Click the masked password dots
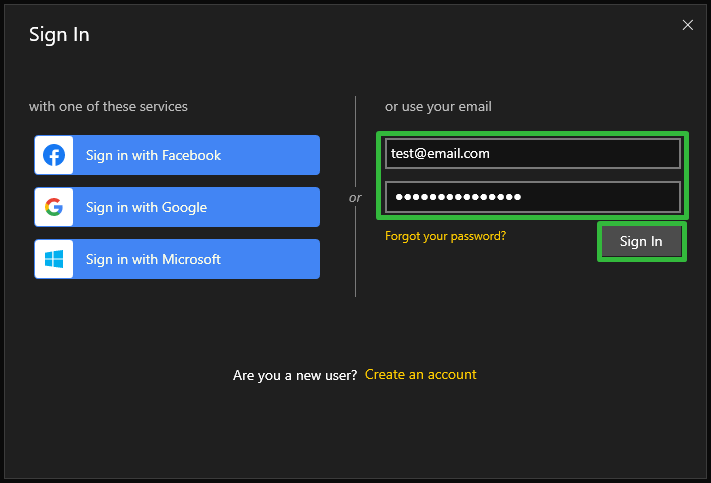The image size is (711, 483). tap(458, 197)
